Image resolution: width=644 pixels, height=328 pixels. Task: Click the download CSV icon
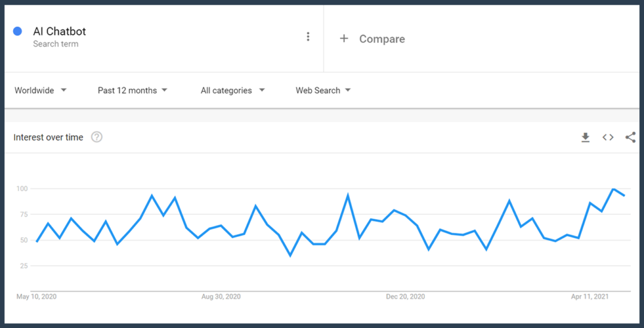coord(585,138)
